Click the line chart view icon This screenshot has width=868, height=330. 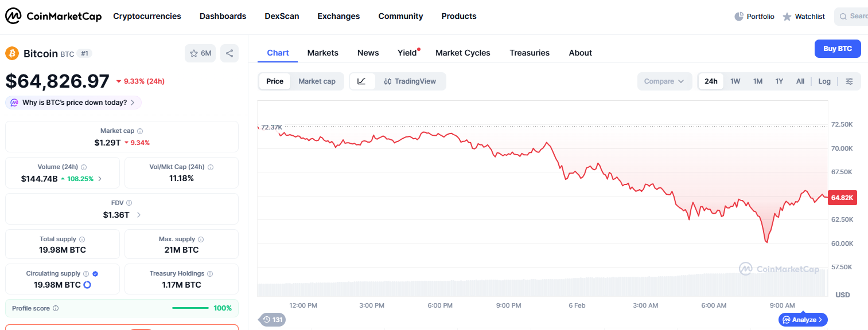pos(361,81)
